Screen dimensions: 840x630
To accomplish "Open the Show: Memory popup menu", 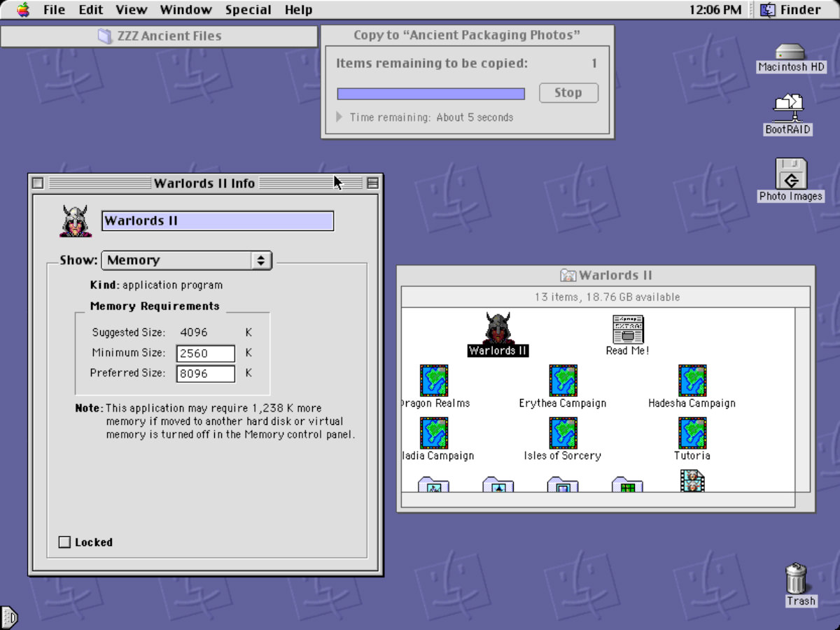I will tap(187, 260).
